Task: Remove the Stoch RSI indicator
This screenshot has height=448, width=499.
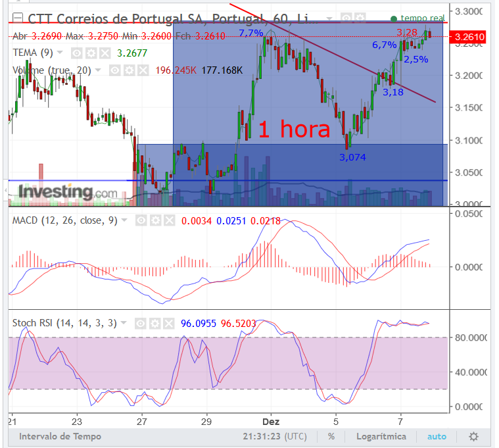Action: pyautogui.click(x=169, y=324)
